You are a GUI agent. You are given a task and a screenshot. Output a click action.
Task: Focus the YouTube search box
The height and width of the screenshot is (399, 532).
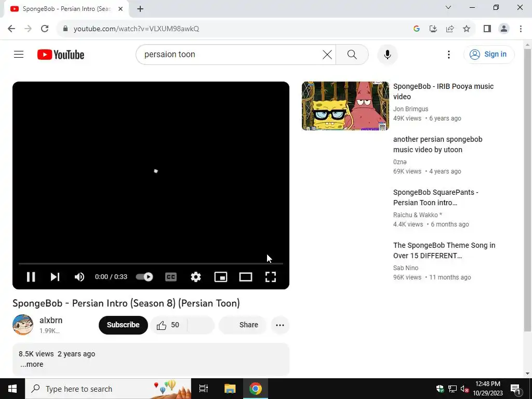tap(231, 54)
